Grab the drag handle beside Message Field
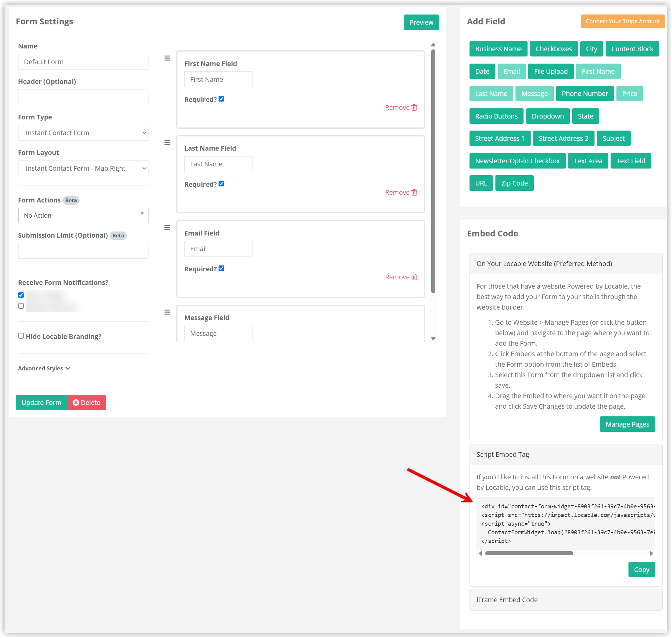This screenshot has height=638, width=672. (167, 312)
